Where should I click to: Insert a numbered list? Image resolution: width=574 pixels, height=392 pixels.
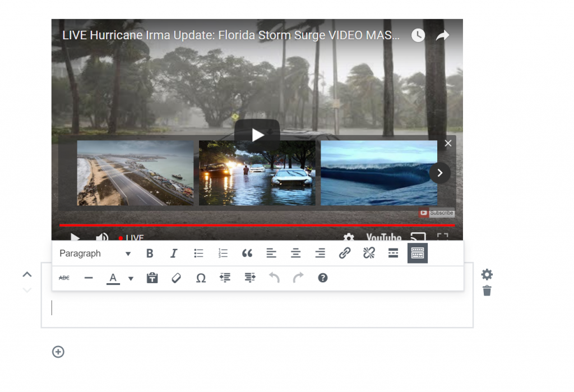coord(223,253)
